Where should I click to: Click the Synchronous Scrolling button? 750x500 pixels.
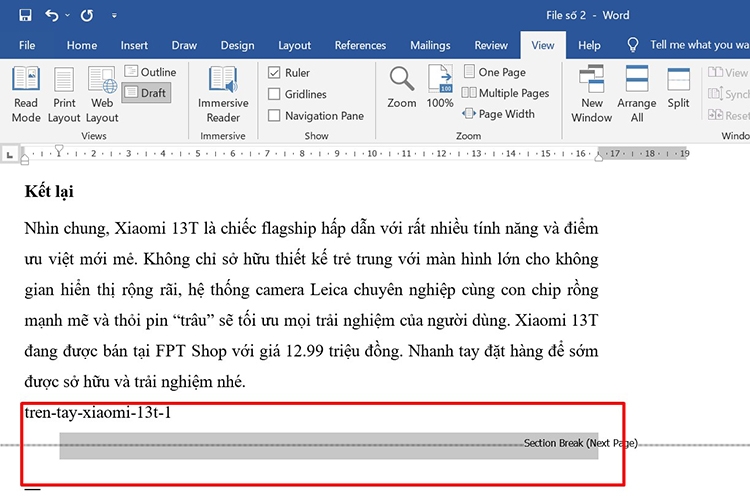(728, 94)
